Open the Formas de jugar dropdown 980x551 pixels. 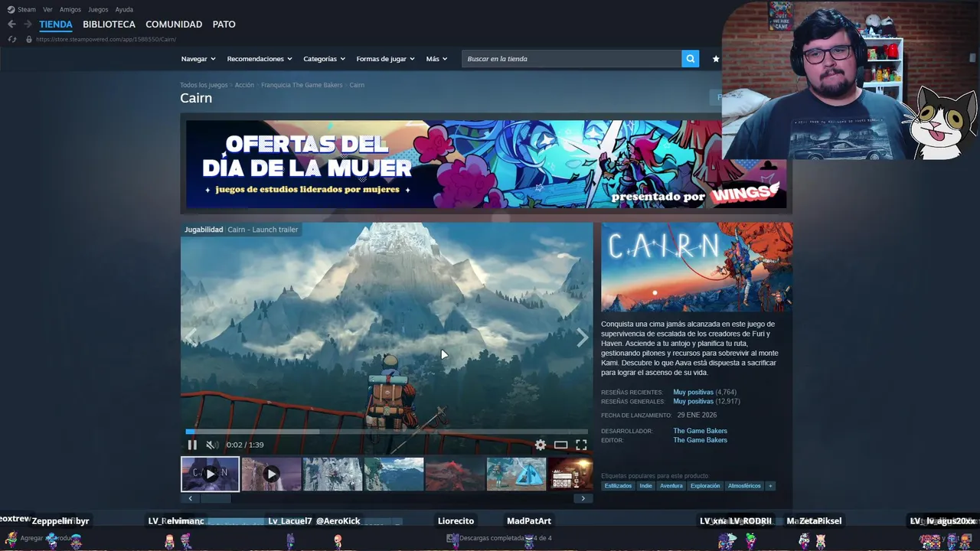[x=385, y=59]
